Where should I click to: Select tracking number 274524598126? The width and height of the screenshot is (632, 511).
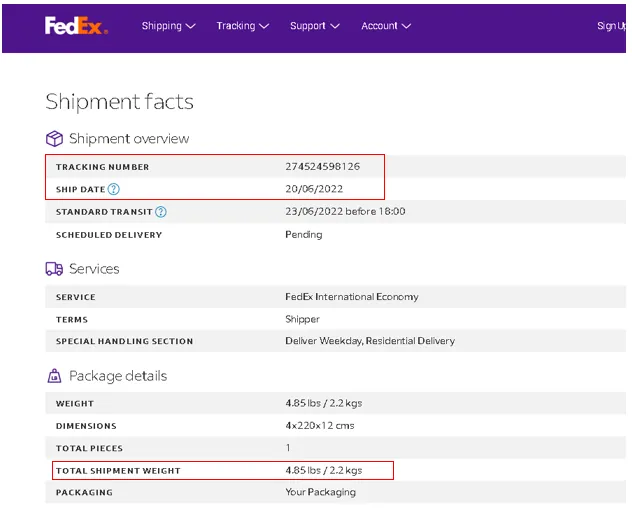(x=322, y=166)
